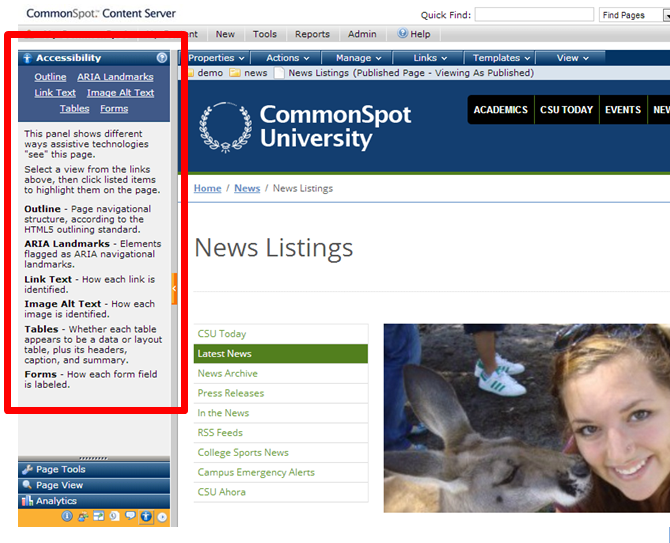The image size is (670, 543).
Task: Click the Link Text view link
Action: [55, 93]
